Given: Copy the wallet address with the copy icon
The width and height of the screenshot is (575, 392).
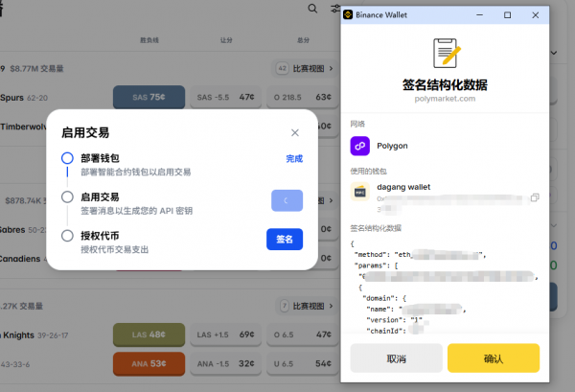Looking at the screenshot, I should 535,197.
